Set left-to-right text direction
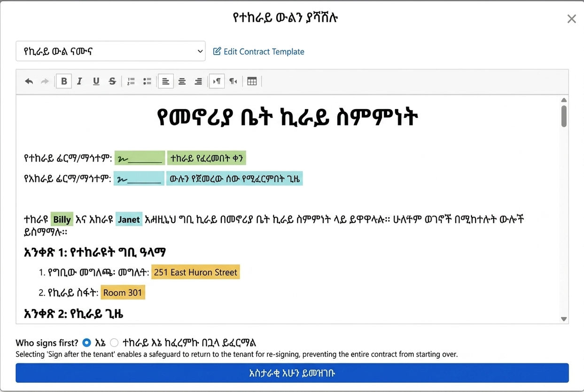The image size is (584, 392). [217, 81]
